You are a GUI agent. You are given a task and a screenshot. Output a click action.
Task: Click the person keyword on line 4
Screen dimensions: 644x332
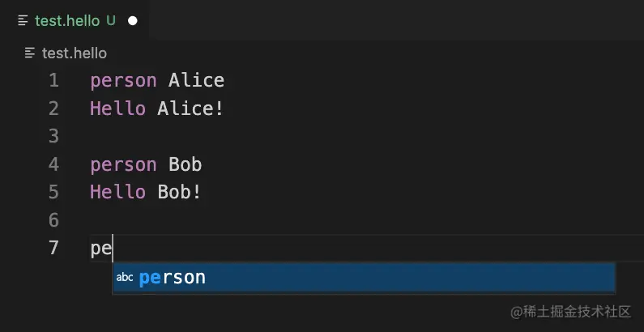click(123, 165)
